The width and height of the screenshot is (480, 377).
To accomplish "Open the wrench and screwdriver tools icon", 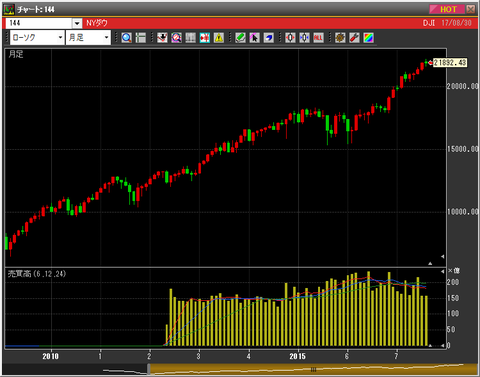I will point(354,38).
